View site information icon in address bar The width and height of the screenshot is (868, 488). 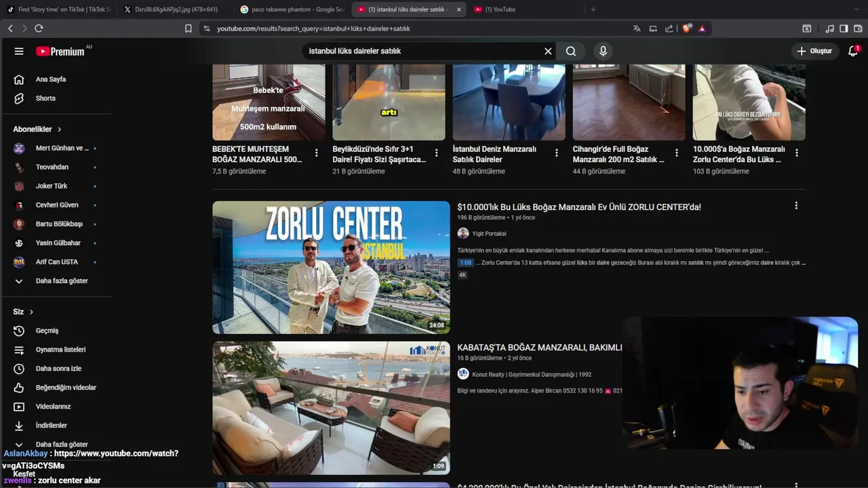click(207, 28)
